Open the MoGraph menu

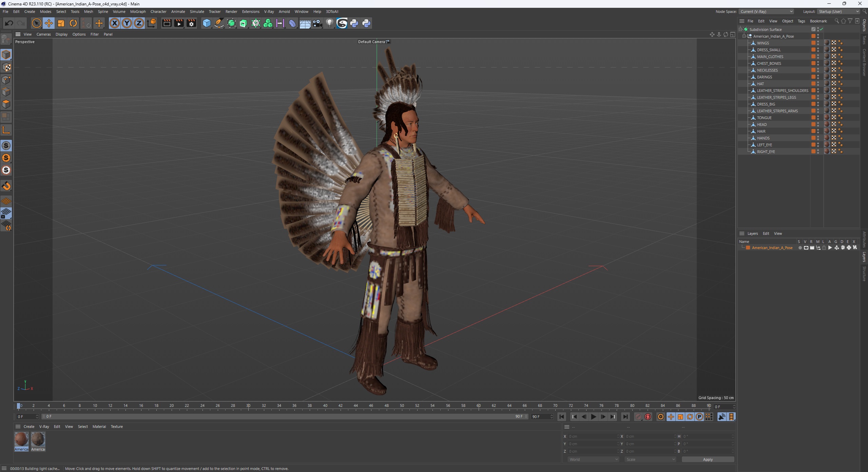coord(138,12)
